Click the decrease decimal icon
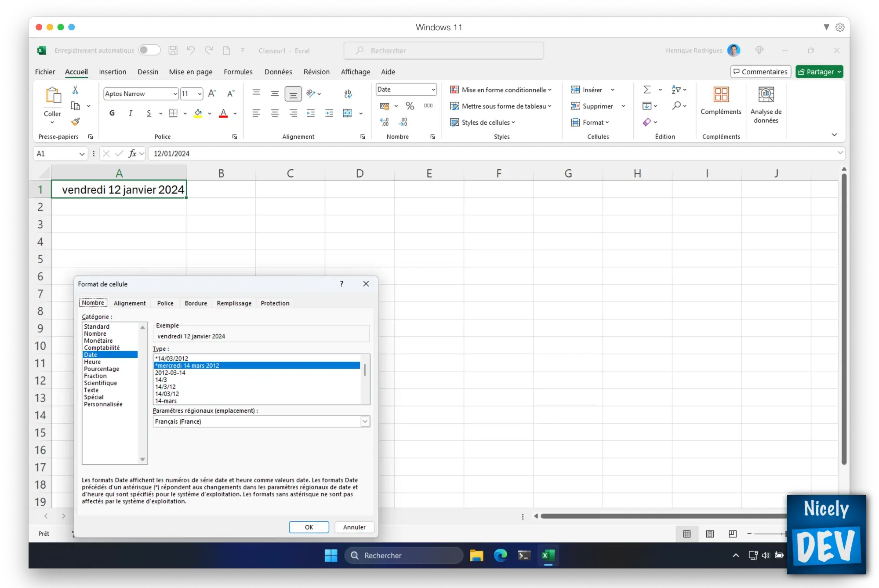Viewport: 879px width, 588px height. click(x=403, y=122)
